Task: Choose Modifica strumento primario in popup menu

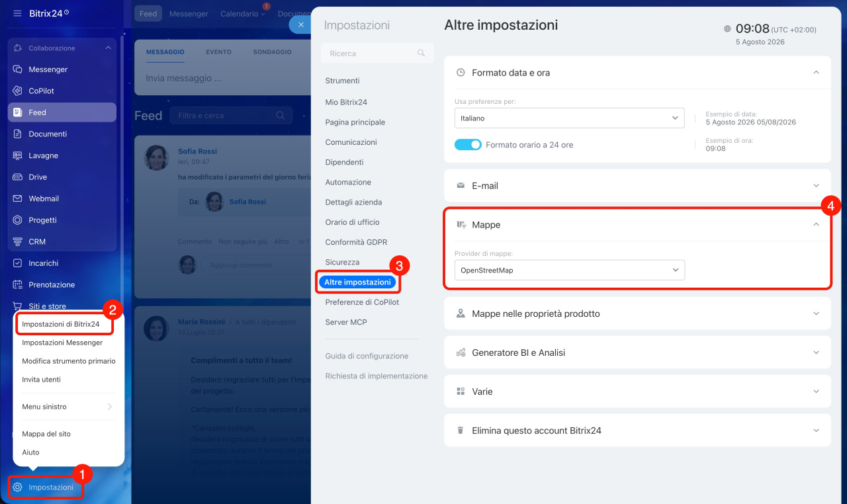Action: tap(69, 361)
